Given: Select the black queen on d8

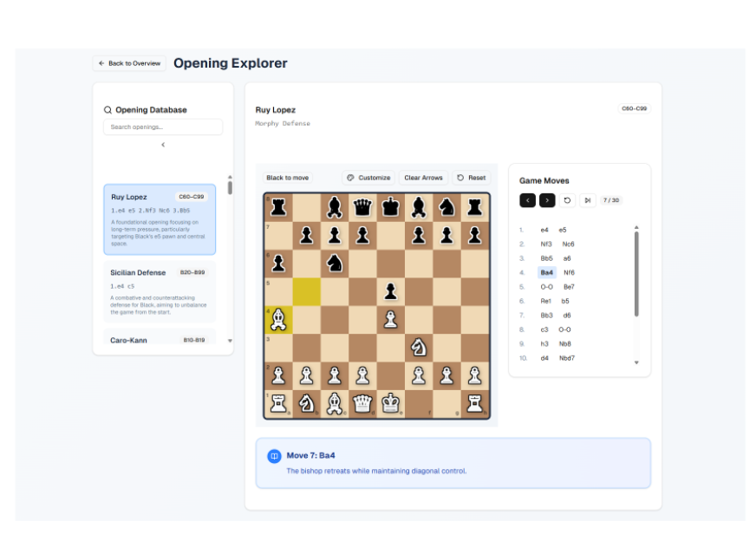Looking at the screenshot, I should point(362,207).
